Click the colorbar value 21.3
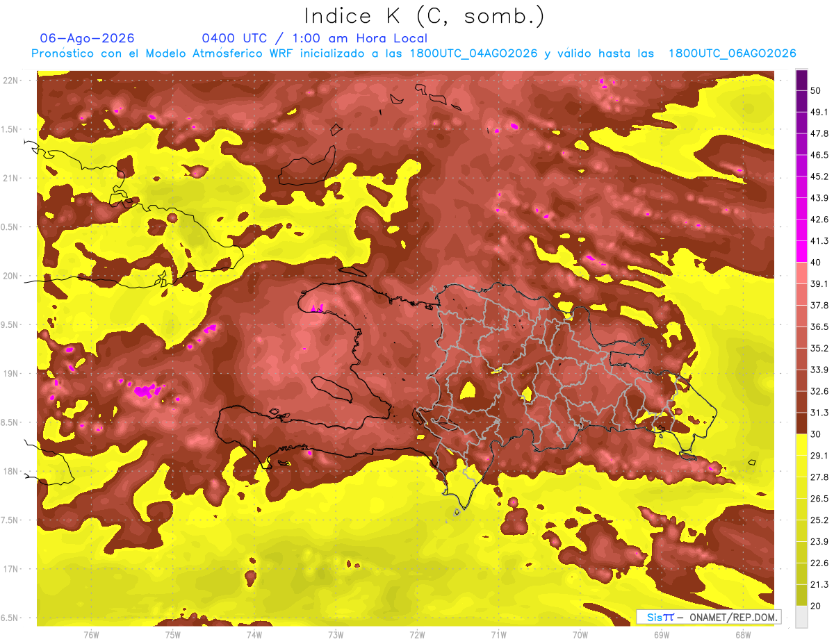The height and width of the screenshot is (644, 834). click(x=819, y=584)
